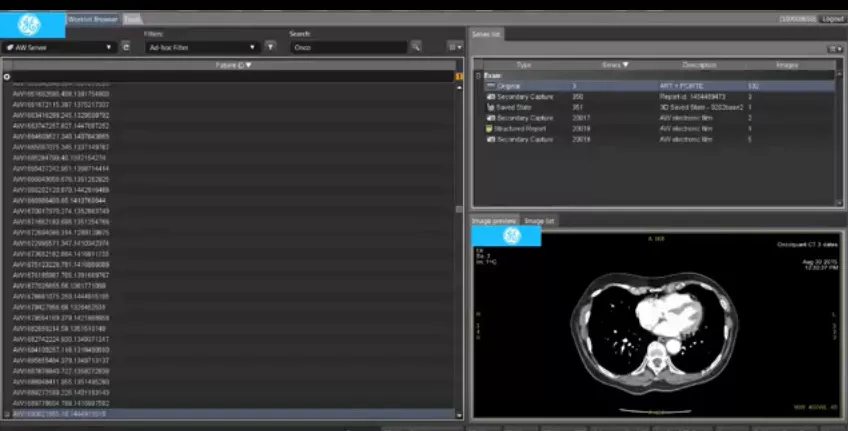This screenshot has width=848, height=431.
Task: Open the worklist column options dropdown
Action: (455, 47)
